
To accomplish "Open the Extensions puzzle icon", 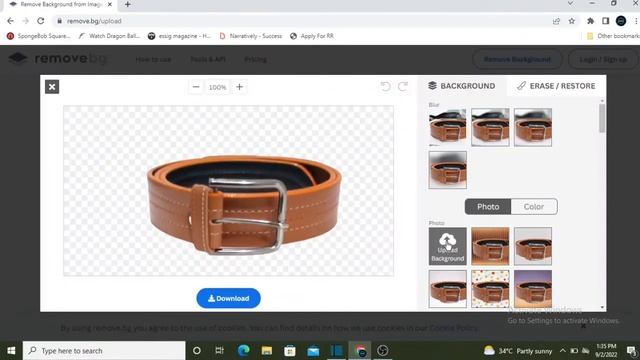I will point(590,21).
